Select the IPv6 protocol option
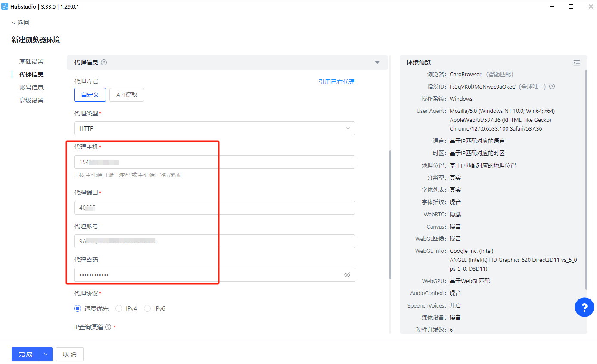The width and height of the screenshot is (597, 364). [147, 308]
